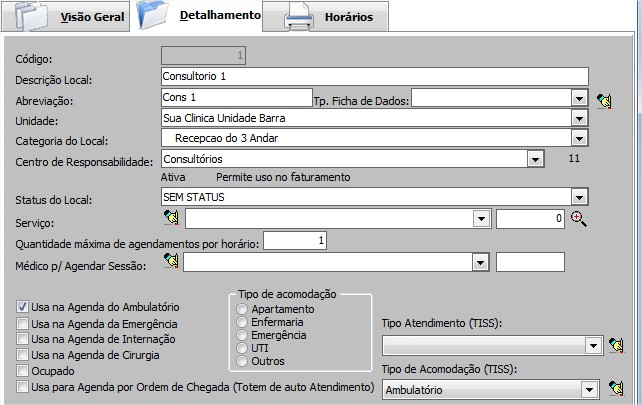Click the Descrição Local text field
Image resolution: width=642 pixels, height=405 pixels.
tap(373, 76)
